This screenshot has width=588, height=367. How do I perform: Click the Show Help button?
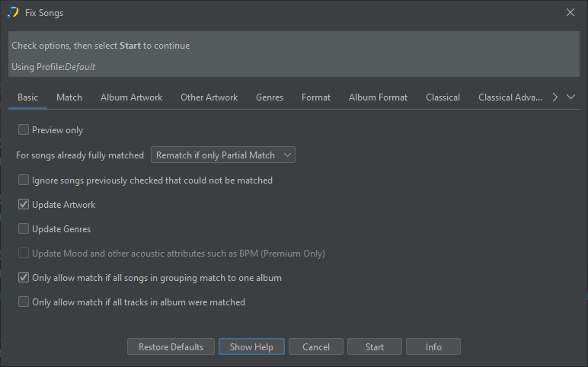coord(251,347)
